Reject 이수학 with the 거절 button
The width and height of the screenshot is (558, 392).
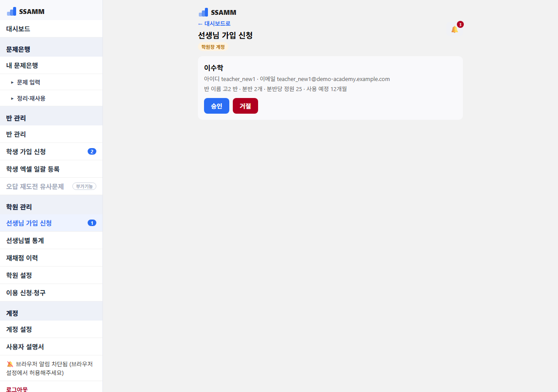pyautogui.click(x=245, y=106)
